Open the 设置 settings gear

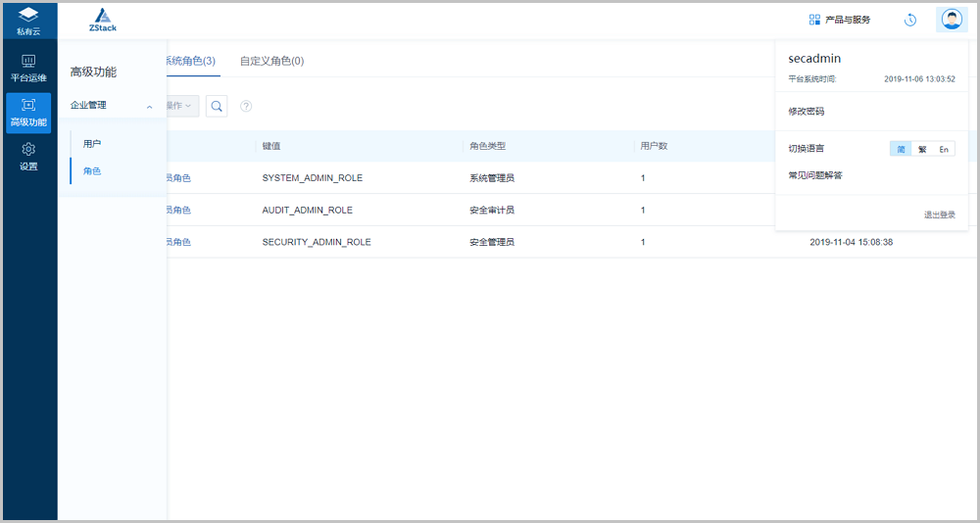[x=28, y=156]
